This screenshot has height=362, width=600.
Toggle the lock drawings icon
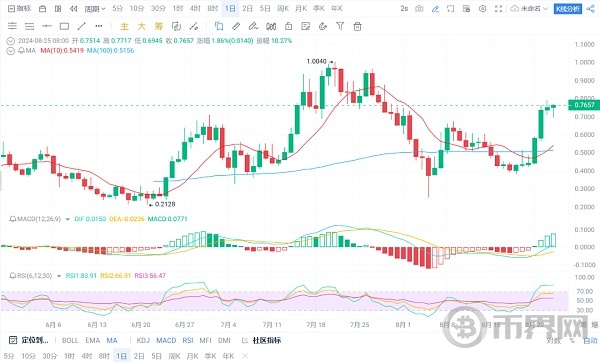click(289, 26)
